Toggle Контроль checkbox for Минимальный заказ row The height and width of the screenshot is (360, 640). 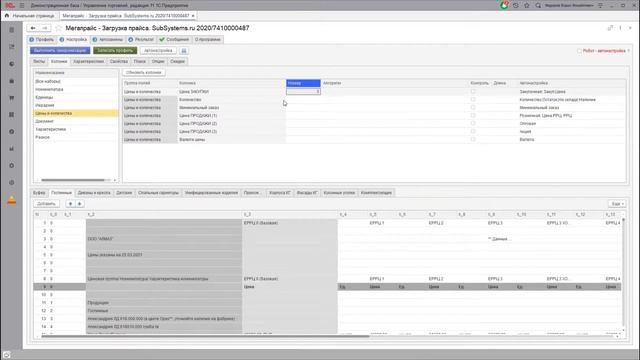tap(473, 107)
